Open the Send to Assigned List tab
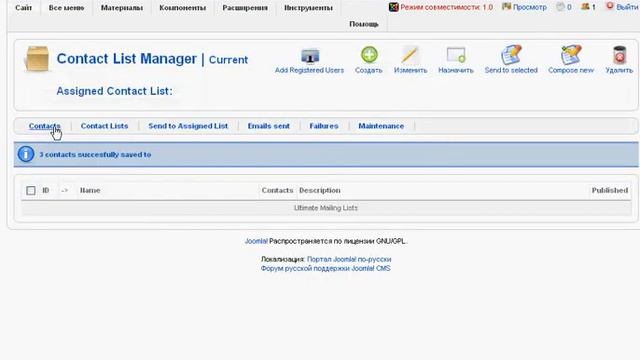Screen dimensions: 640x360 click(x=188, y=126)
